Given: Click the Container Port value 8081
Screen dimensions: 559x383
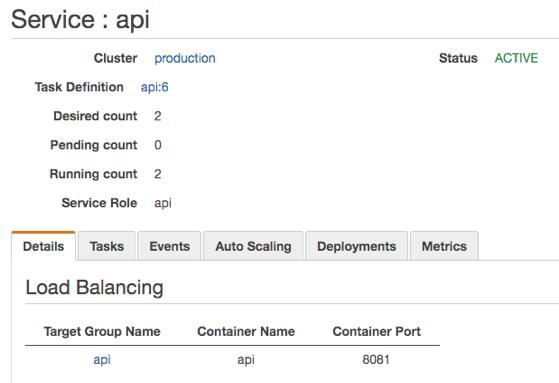Looking at the screenshot, I should (376, 359).
